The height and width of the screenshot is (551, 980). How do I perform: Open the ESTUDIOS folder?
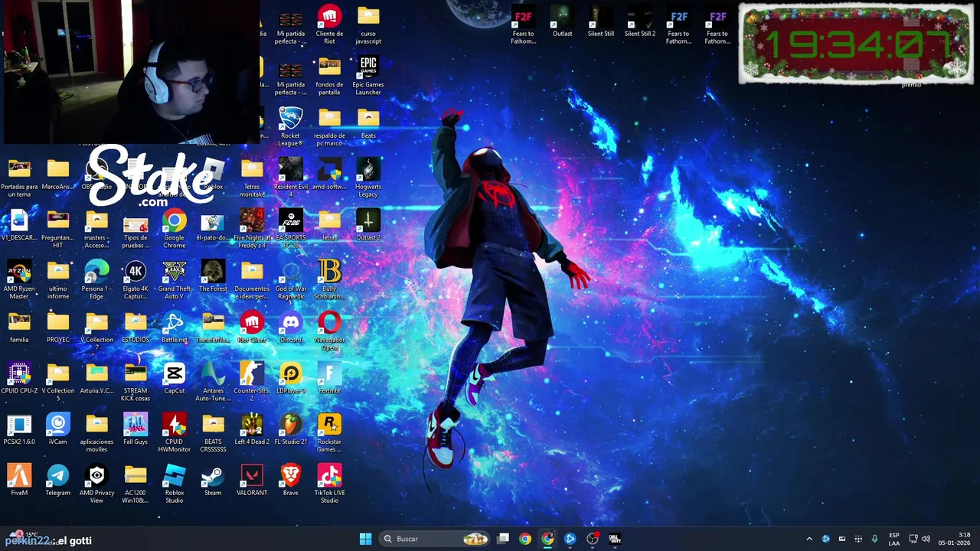click(136, 322)
